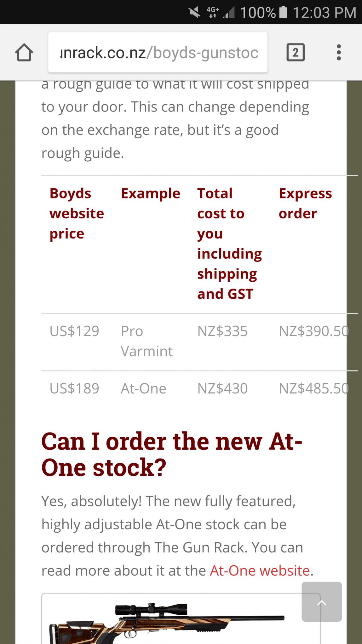
Task: Tap the At-One rifle stock image
Action: coord(181,619)
